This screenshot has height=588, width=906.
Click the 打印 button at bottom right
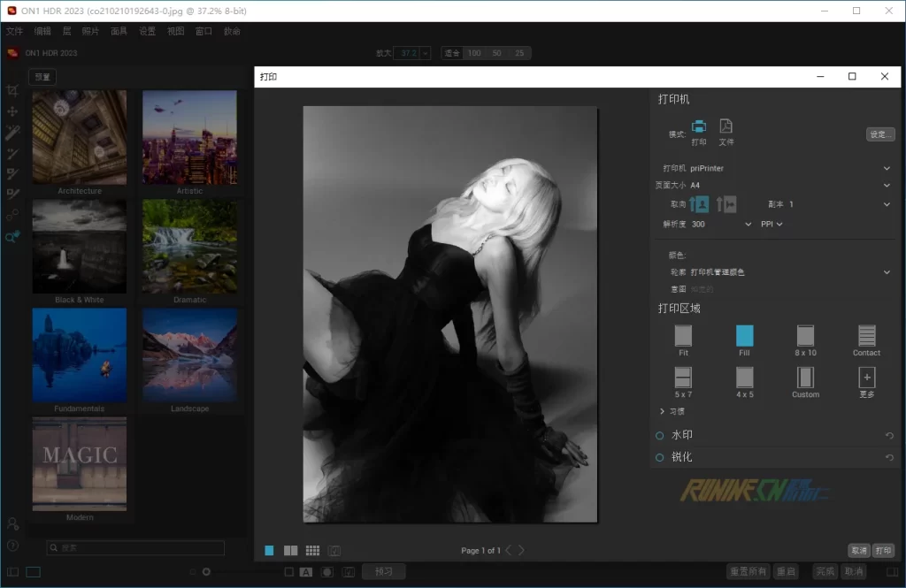coord(883,550)
